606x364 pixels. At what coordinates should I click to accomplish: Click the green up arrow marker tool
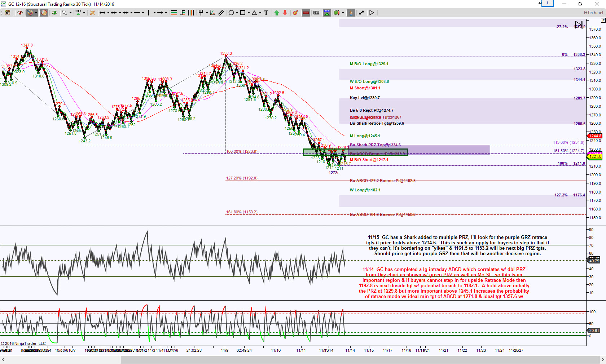coord(277,13)
